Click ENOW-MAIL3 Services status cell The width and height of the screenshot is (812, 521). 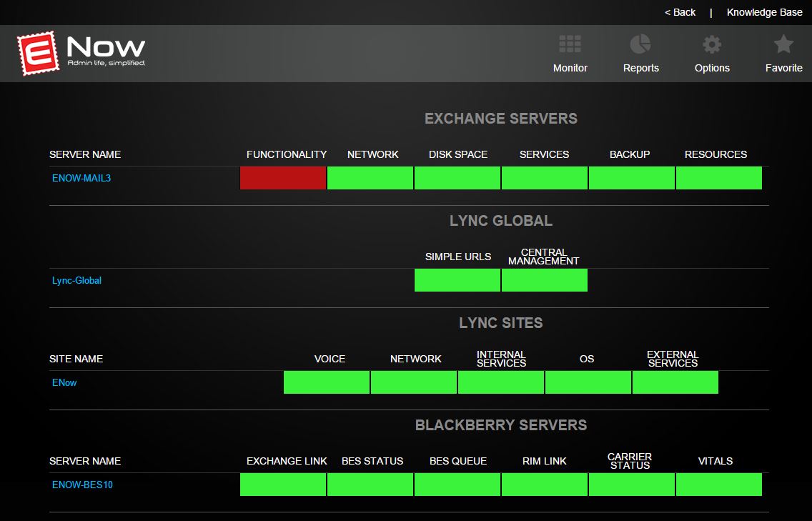coord(544,178)
